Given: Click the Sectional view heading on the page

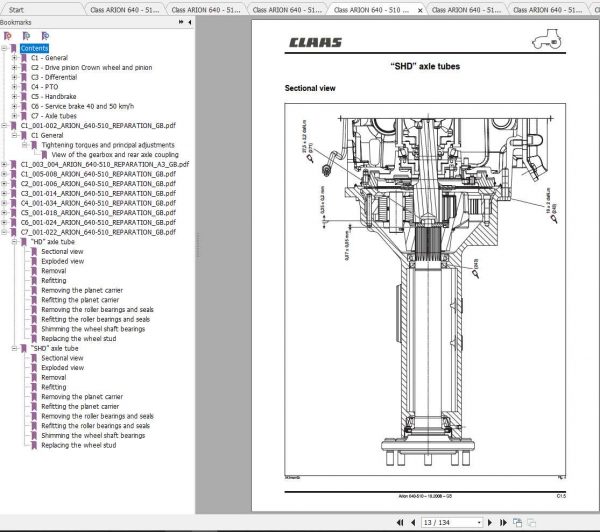Looking at the screenshot, I should (x=310, y=88).
